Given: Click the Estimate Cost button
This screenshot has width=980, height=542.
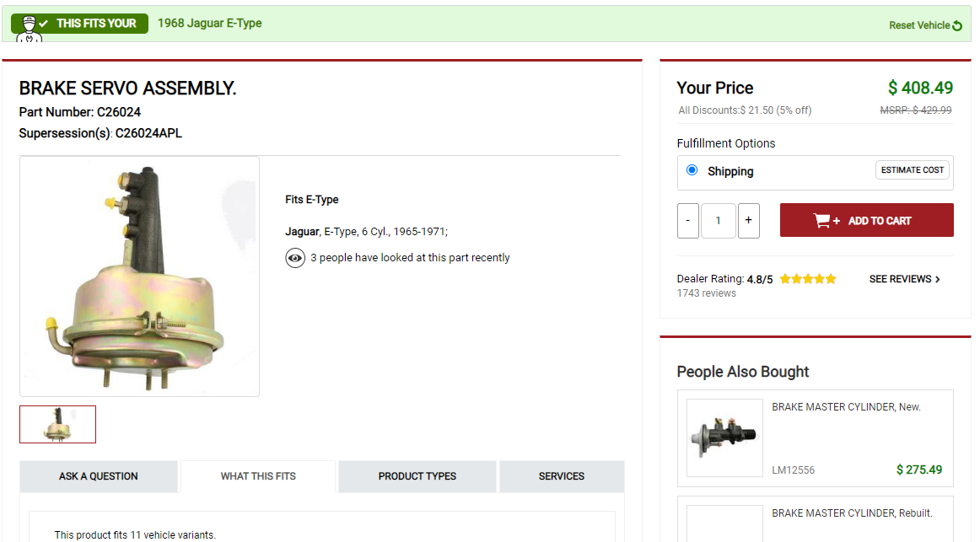Looking at the screenshot, I should coord(913,170).
